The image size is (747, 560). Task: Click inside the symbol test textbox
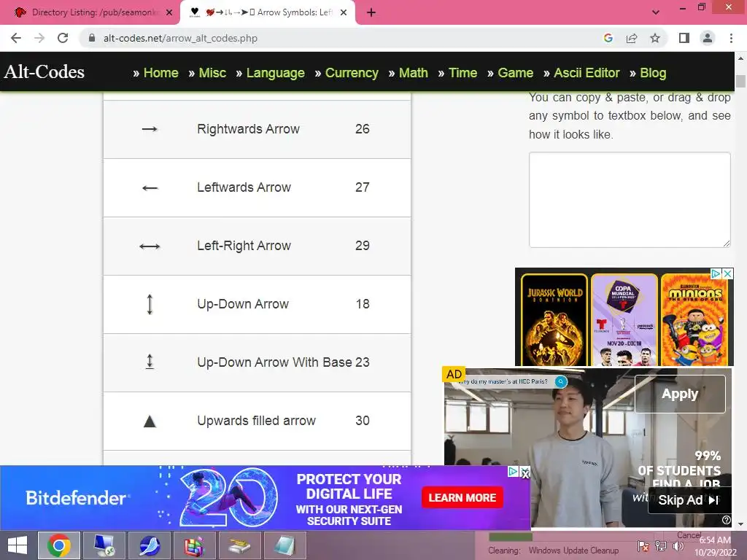[630, 200]
